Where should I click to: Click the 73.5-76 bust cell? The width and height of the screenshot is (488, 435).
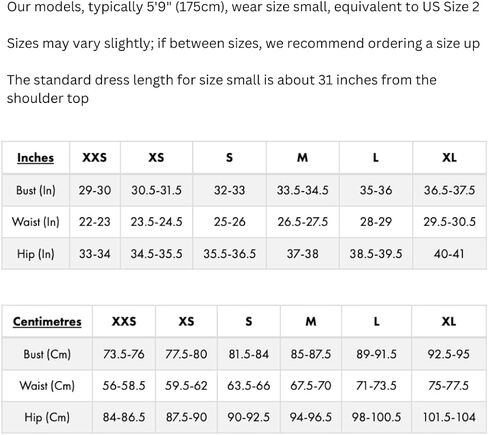point(124,354)
